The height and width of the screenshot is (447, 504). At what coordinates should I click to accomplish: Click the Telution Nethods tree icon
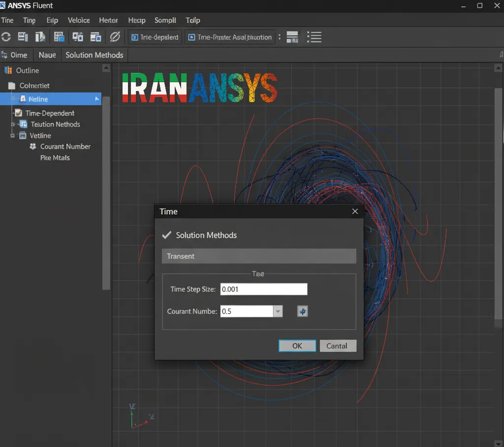23,124
